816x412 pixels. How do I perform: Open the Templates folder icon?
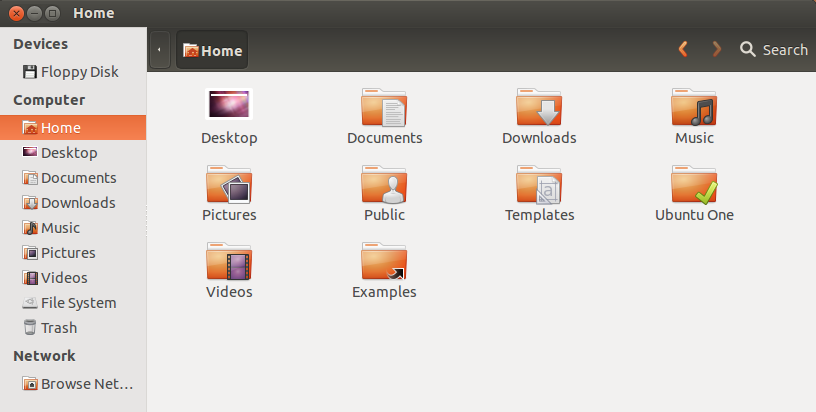coord(539,184)
